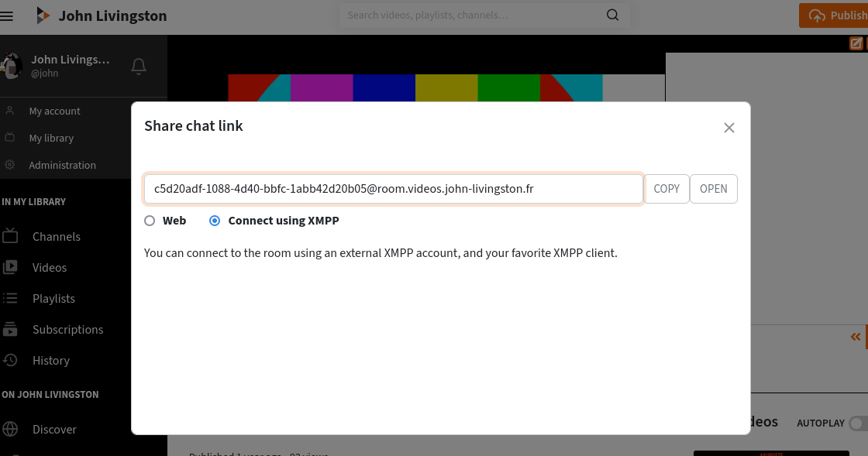The image size is (868, 456).
Task: Close the Share chat link dialog
Action: [x=728, y=128]
